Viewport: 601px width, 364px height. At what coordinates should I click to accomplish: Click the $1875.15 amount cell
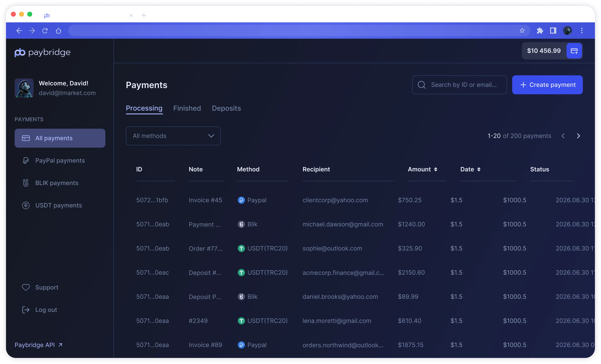tap(410, 345)
